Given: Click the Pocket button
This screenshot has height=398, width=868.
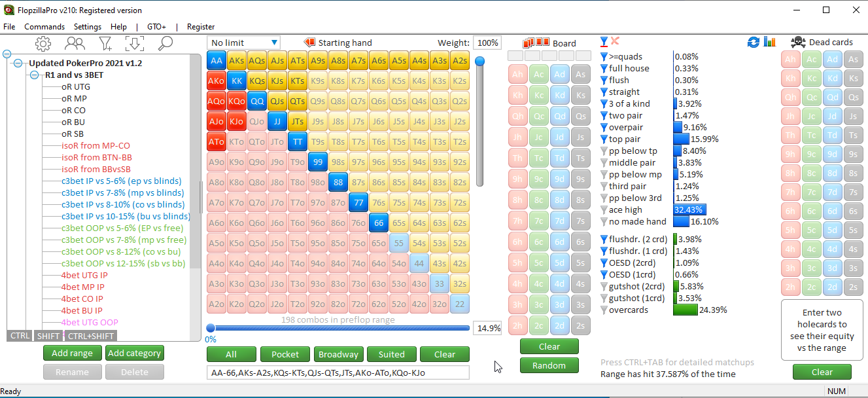Looking at the screenshot, I should click(285, 354).
